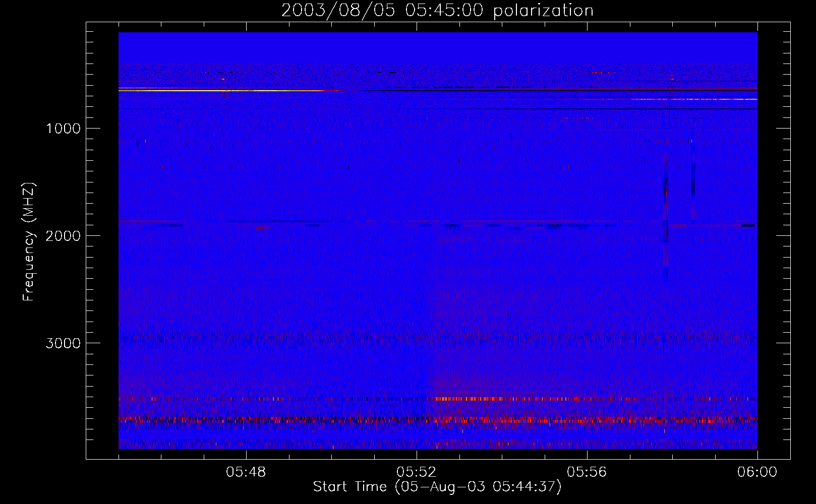Click the 05:52 time tick label
The width and height of the screenshot is (816, 504).
417,472
